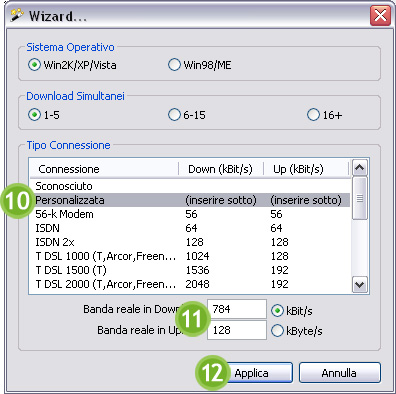
Task: Select the Personalizzata connection row
Action: tap(190, 200)
